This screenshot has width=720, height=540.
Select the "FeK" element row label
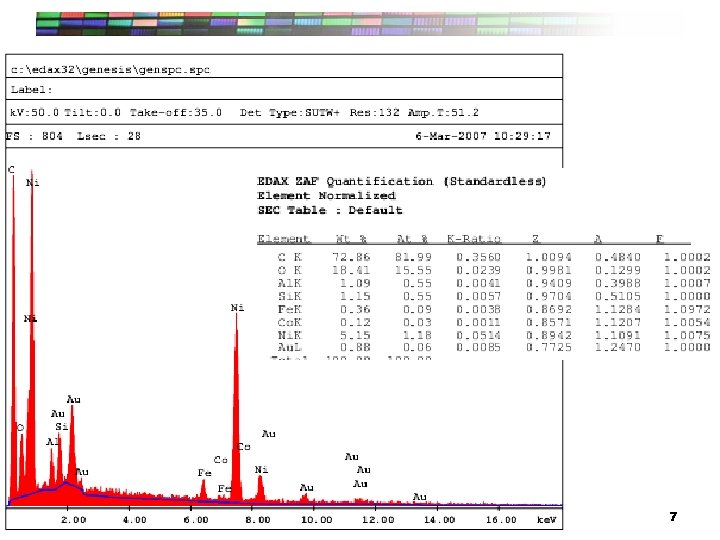(x=290, y=309)
